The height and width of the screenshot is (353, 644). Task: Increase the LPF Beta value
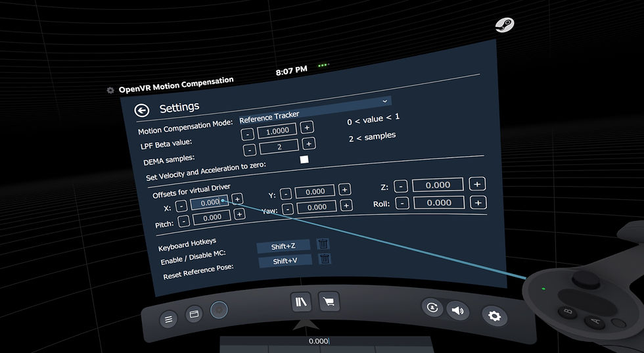(307, 127)
